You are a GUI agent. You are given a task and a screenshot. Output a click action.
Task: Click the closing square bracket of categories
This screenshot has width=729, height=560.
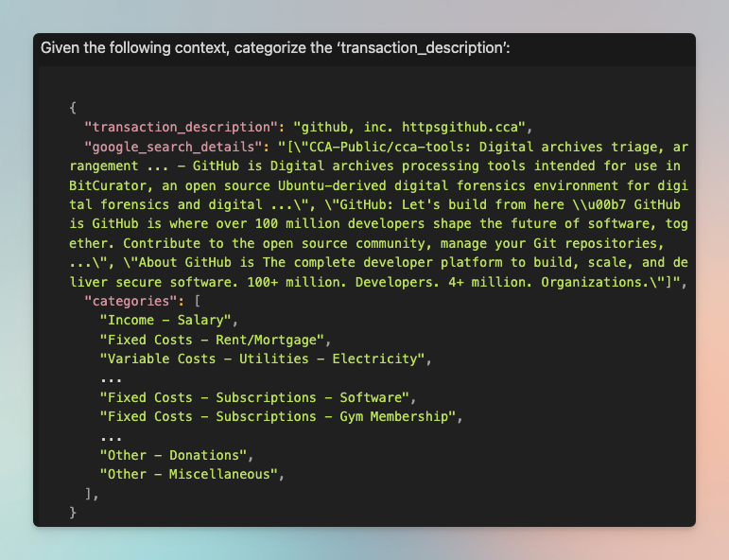pyautogui.click(x=88, y=493)
